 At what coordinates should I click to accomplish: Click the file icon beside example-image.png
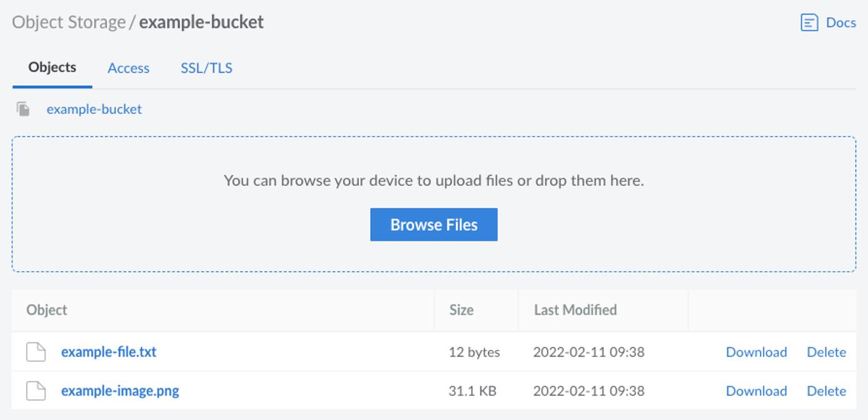coord(36,391)
